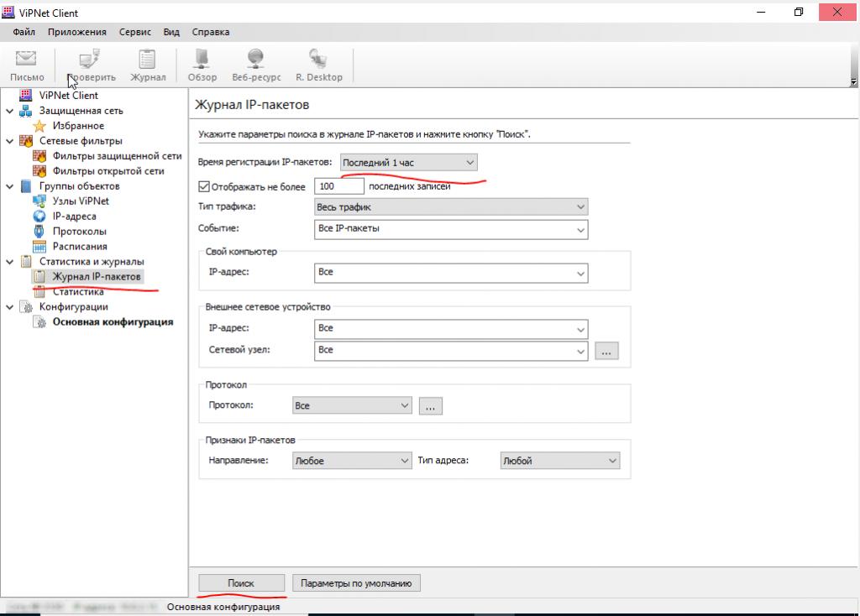Open the Протокол dropdown
Screen dimensions: 860x616
[x=352, y=405]
